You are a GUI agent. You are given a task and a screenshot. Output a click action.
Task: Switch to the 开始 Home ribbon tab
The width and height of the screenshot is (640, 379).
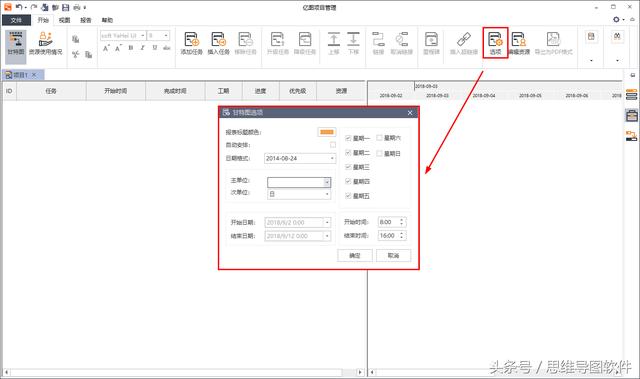tap(43, 20)
